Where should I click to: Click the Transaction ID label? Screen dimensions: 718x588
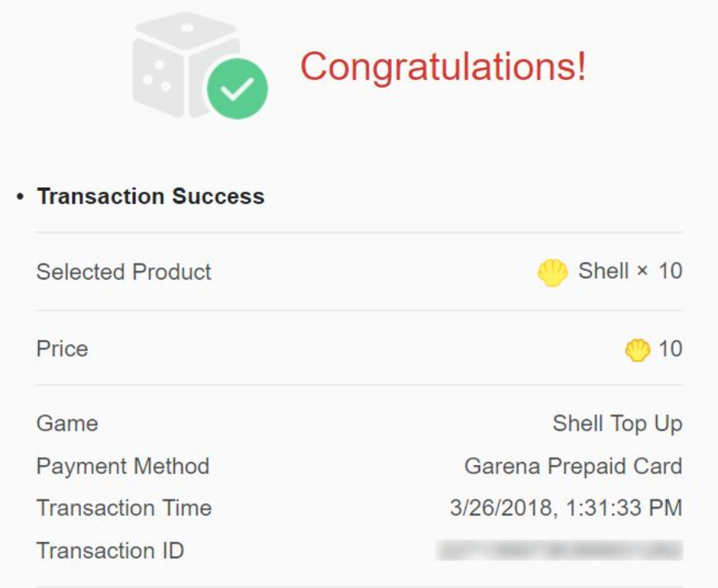[x=110, y=551]
